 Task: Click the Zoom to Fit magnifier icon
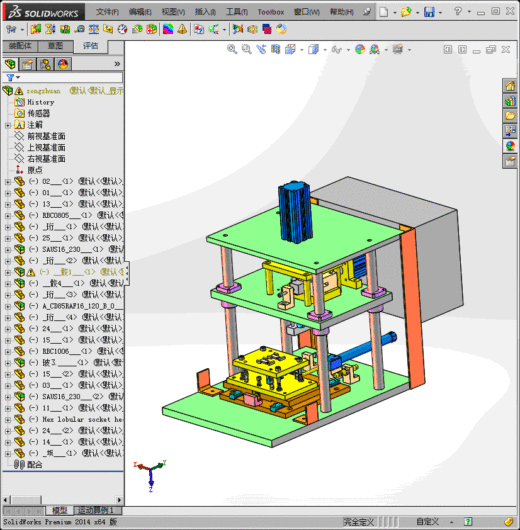(x=232, y=49)
